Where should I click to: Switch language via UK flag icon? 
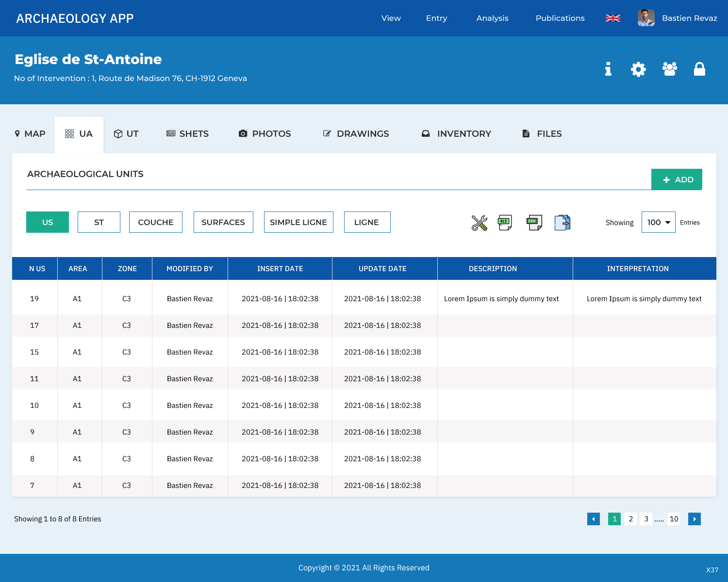(613, 18)
